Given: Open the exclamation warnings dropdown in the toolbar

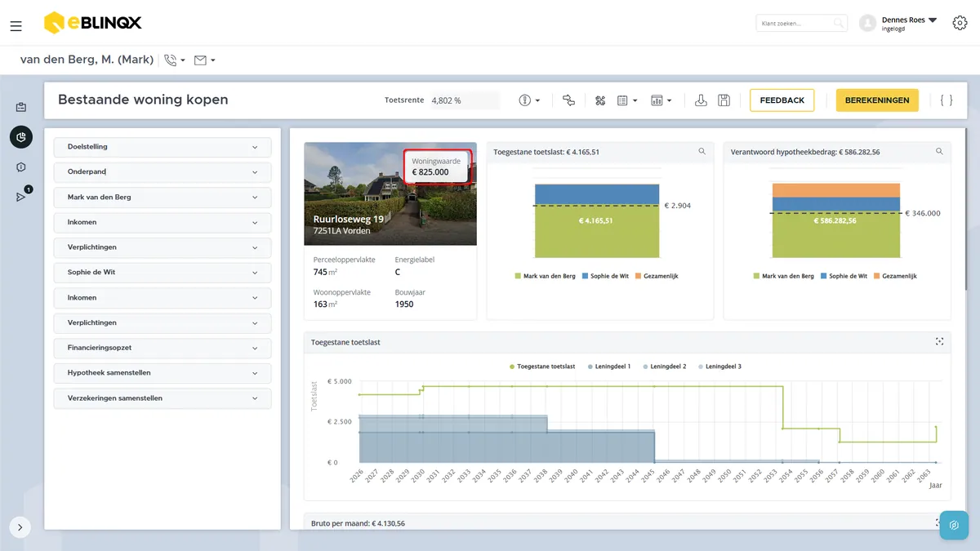Looking at the screenshot, I should click(529, 100).
